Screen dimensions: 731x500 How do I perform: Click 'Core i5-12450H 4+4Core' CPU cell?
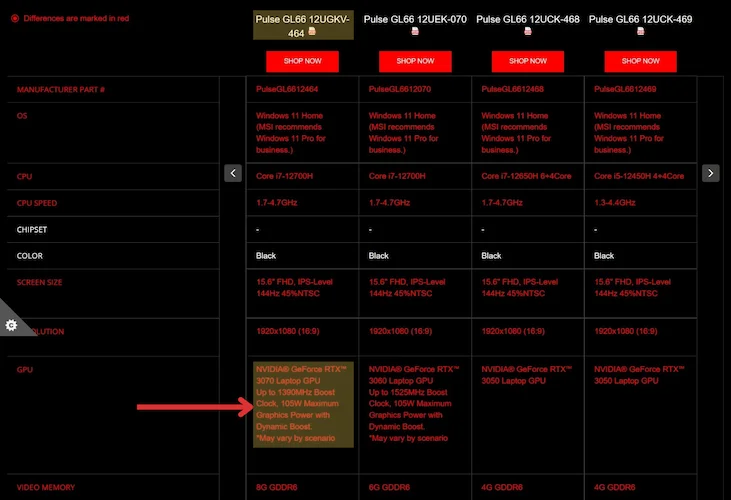639,176
